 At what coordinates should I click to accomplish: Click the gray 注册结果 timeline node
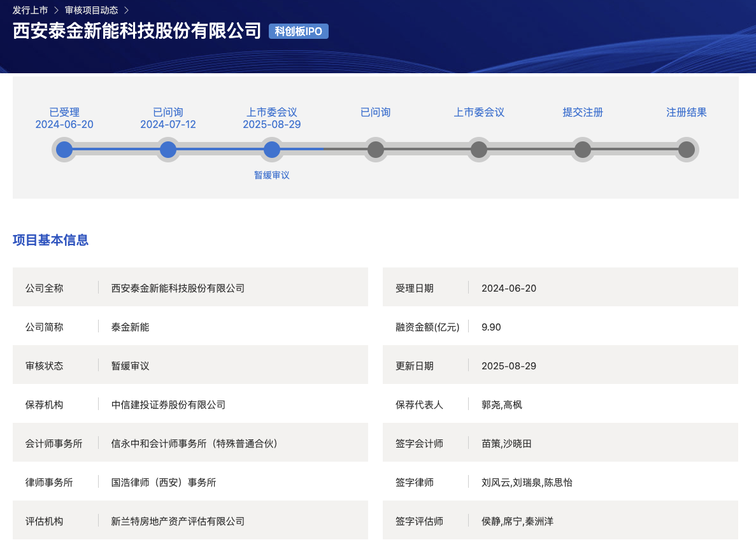coord(687,150)
